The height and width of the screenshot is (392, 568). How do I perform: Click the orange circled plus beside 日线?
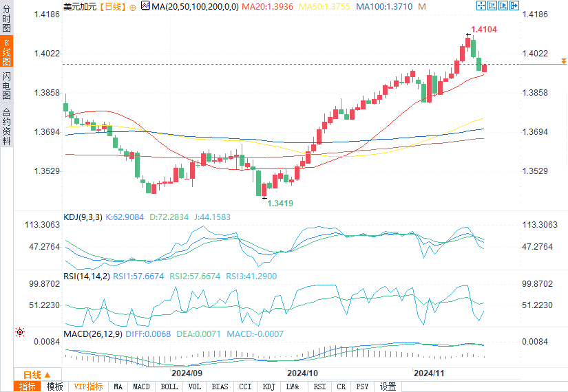[x=133, y=8]
